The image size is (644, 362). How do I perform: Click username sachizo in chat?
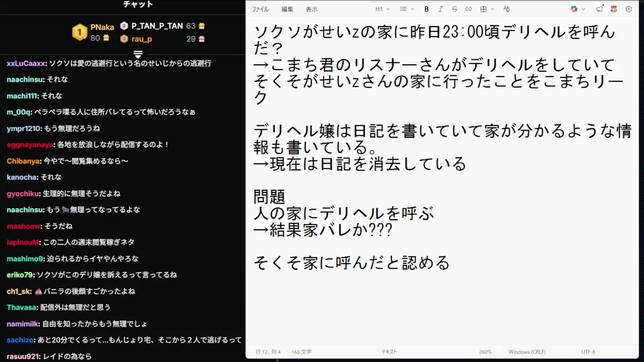click(20, 340)
